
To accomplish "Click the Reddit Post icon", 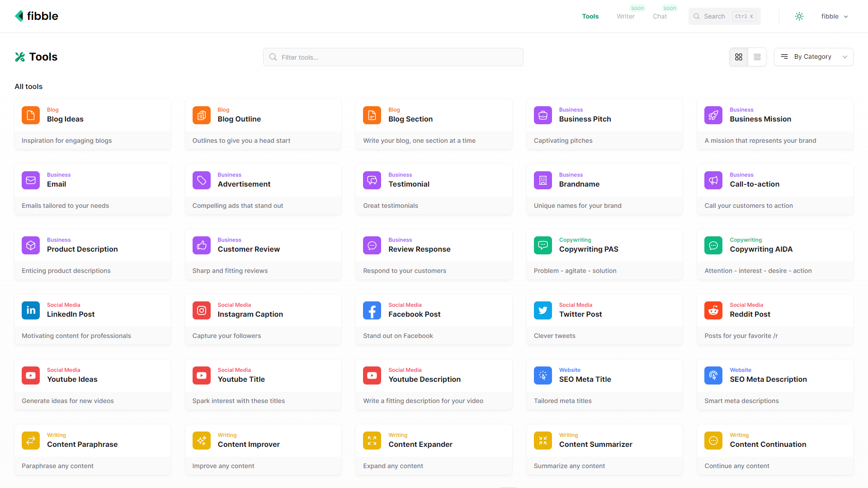I will tap(713, 310).
